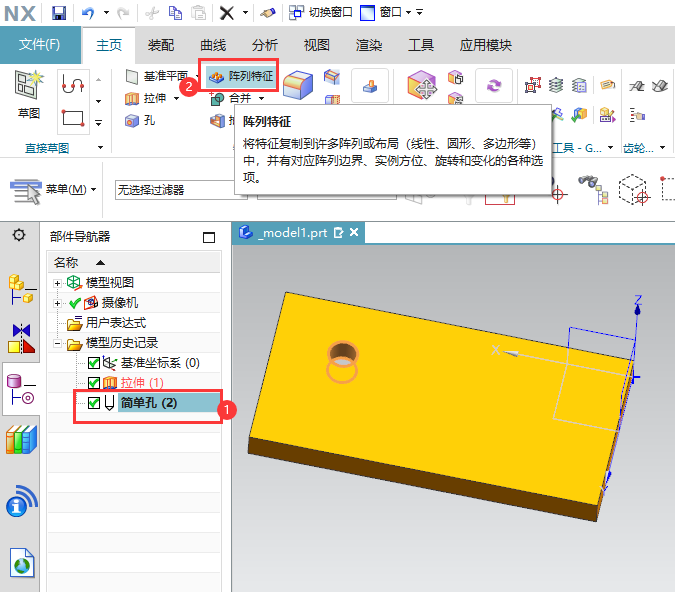Expand the 直接草图 group dropdown arrow

tap(100, 148)
